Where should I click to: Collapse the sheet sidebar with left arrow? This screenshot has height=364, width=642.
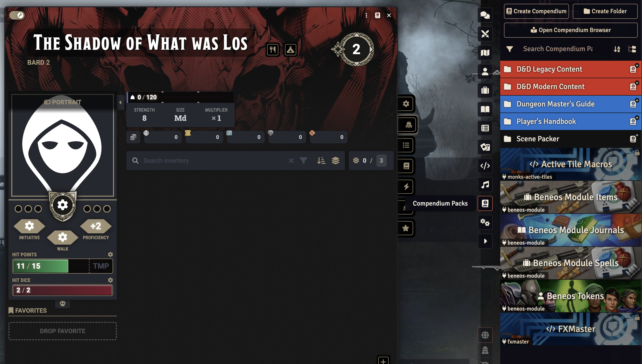pyautogui.click(x=120, y=102)
